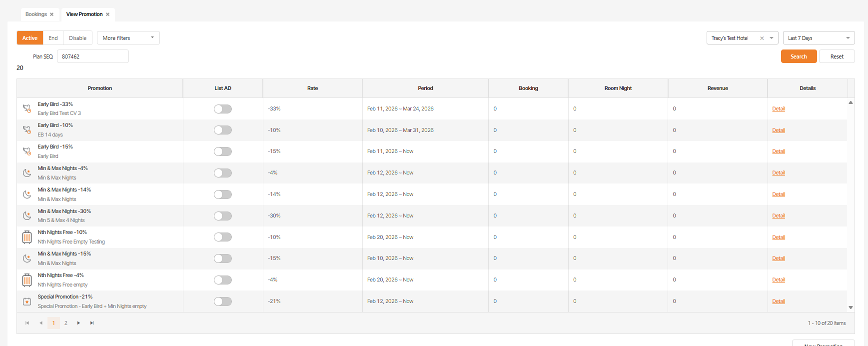Click the Early Bird -33% promotion icon

(27, 108)
